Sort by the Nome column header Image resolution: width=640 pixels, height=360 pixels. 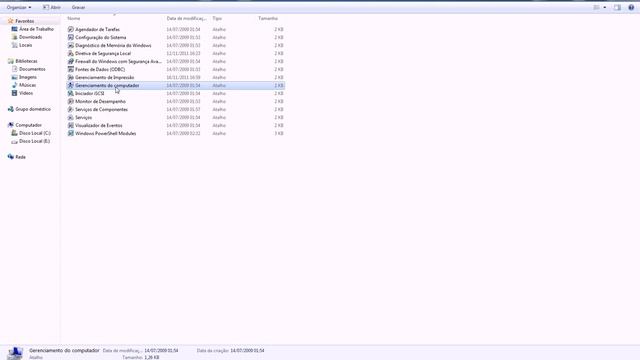(74, 18)
